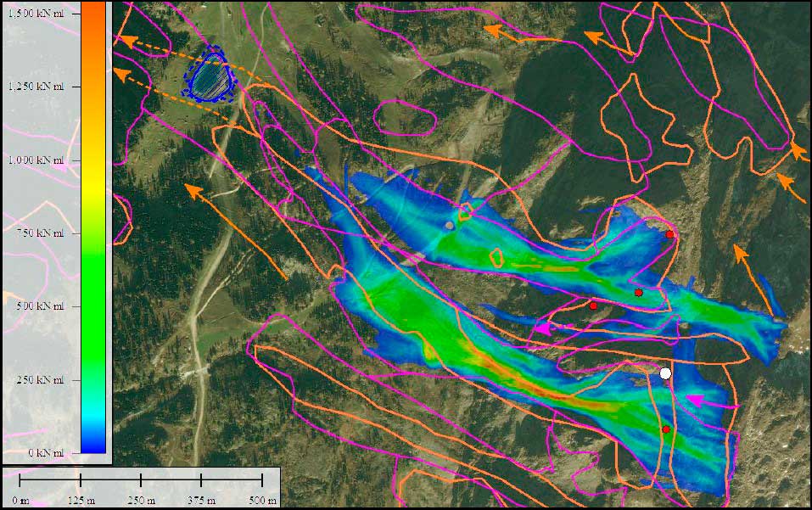Click the white circle marker on the map

665,373
